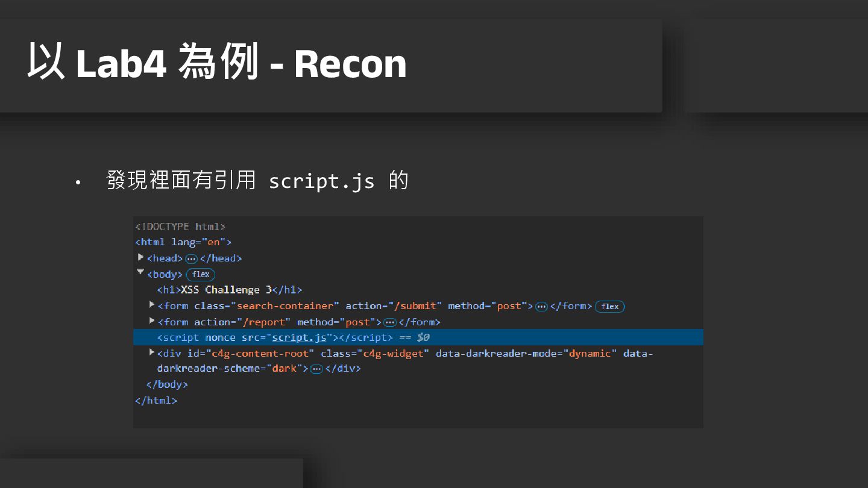Open ellipsis badge of /report form

pyautogui.click(x=390, y=322)
